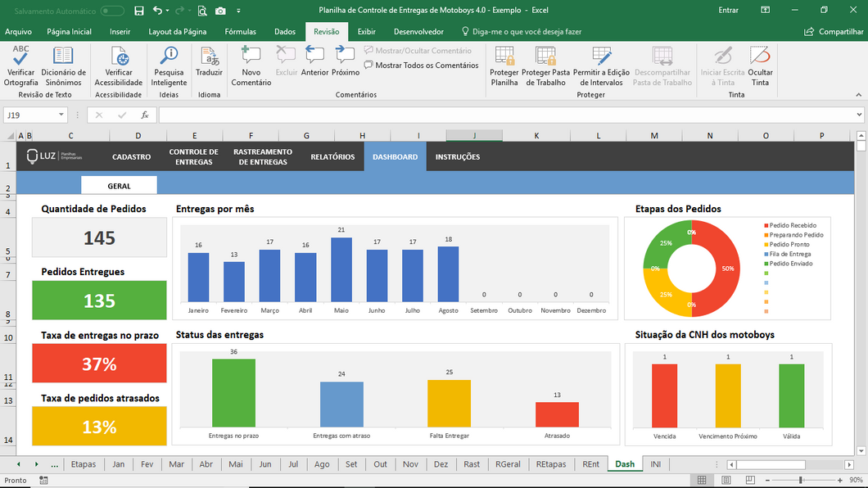868x488 pixels.
Task: Add a Novo Comentário
Action: coord(251,56)
